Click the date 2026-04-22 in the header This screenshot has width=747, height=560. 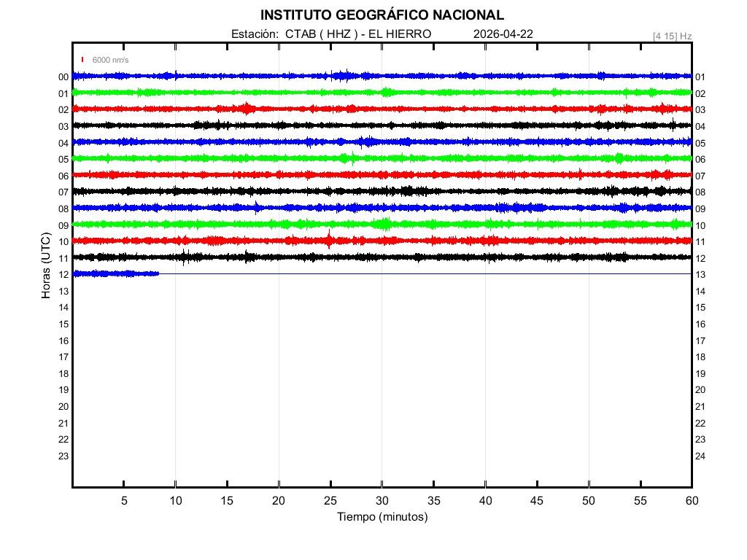503,34
